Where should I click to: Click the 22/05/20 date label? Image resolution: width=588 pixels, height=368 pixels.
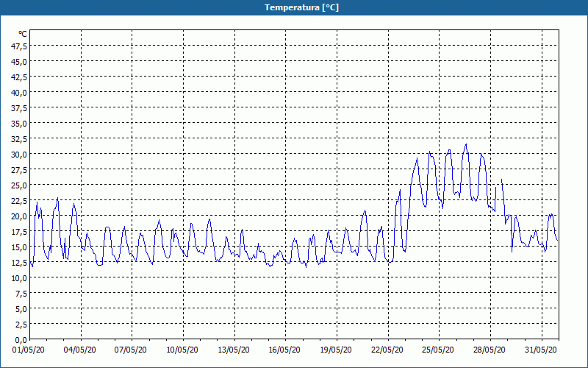[x=387, y=350]
